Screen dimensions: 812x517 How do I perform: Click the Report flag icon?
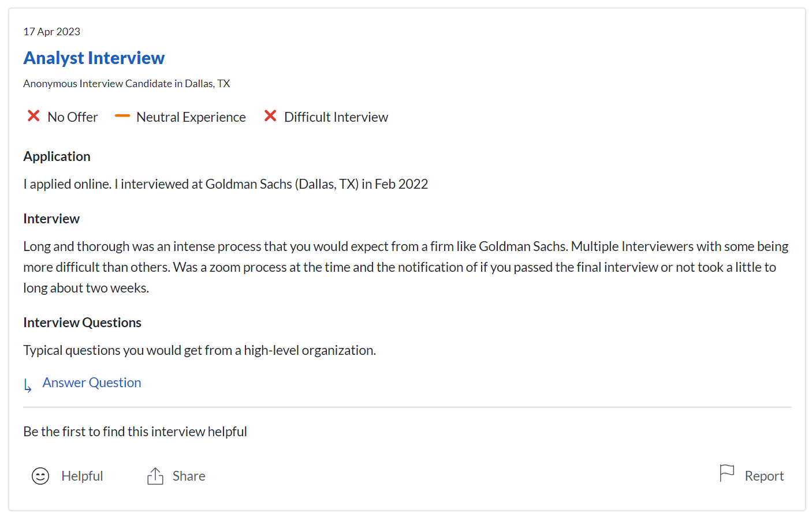(x=727, y=474)
